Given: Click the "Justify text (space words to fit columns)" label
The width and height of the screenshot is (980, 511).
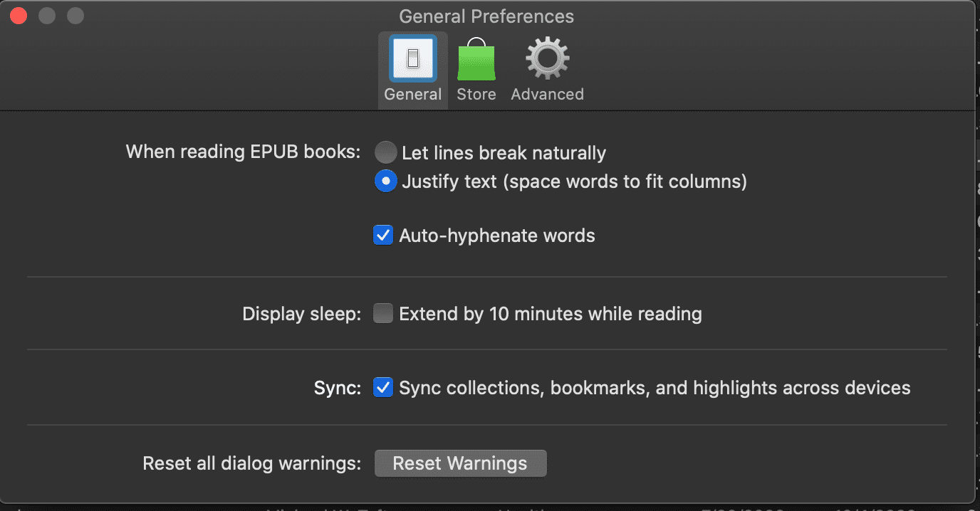Looking at the screenshot, I should pos(574,181).
